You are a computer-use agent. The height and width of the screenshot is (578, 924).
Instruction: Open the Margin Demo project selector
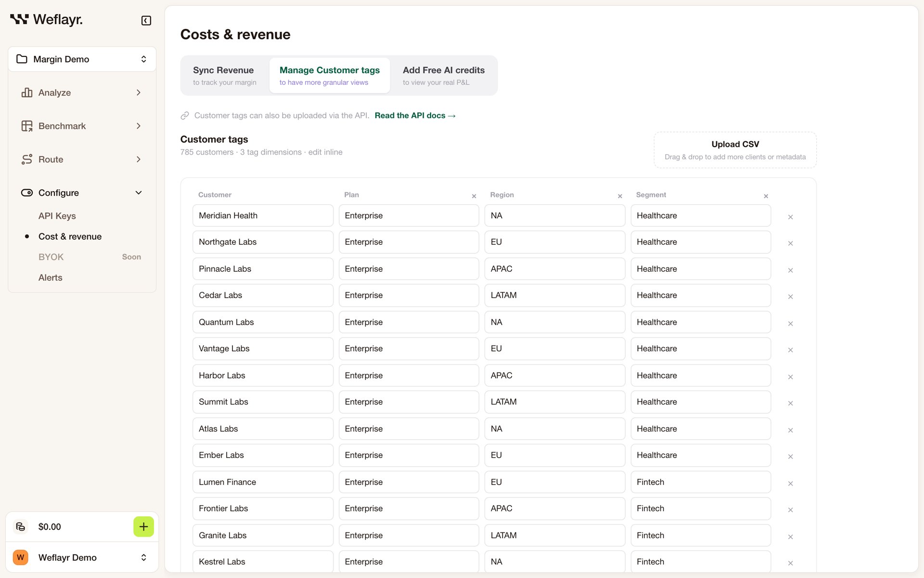[x=82, y=59]
